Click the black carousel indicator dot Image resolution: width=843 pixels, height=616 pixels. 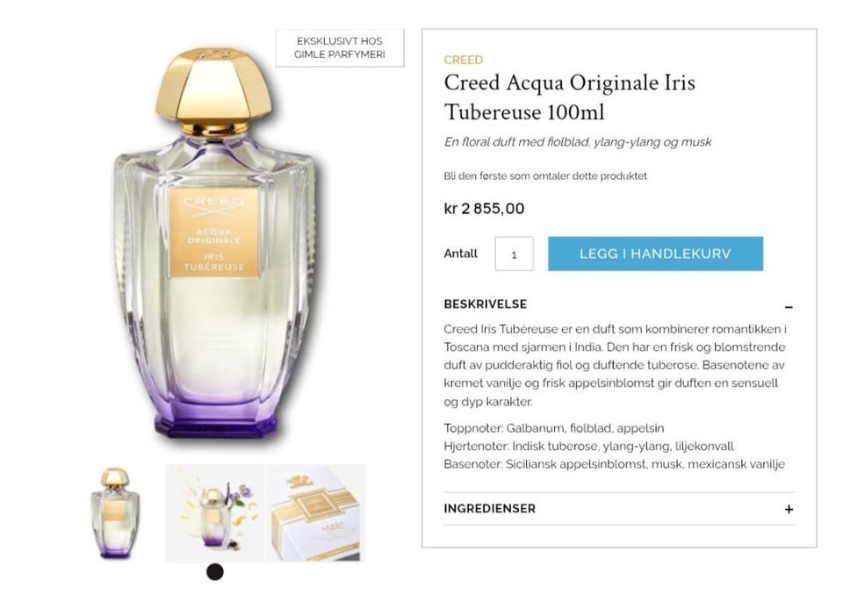point(215,572)
